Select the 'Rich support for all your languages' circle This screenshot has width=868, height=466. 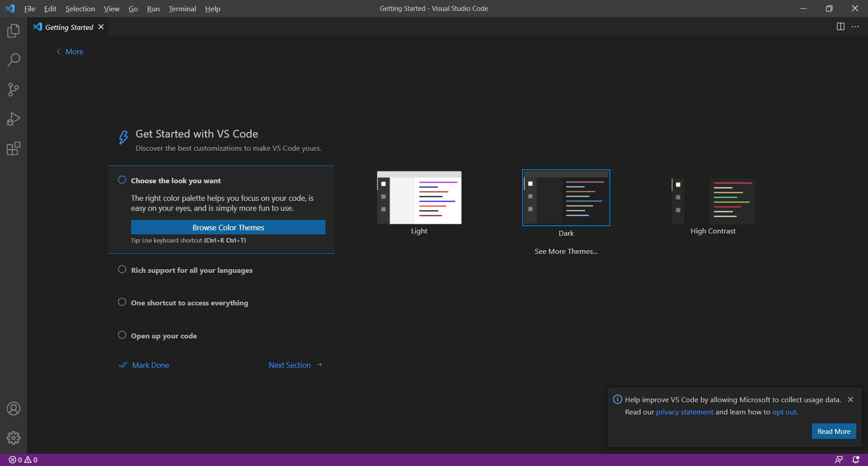coord(122,269)
